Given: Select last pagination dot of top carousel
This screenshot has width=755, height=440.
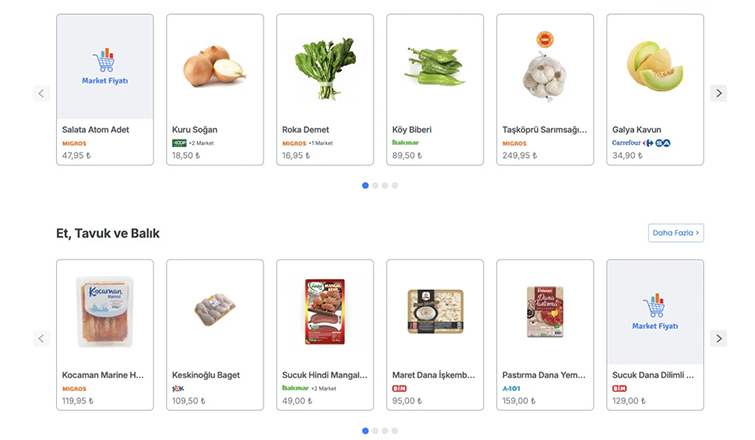Looking at the screenshot, I should pos(395,185).
